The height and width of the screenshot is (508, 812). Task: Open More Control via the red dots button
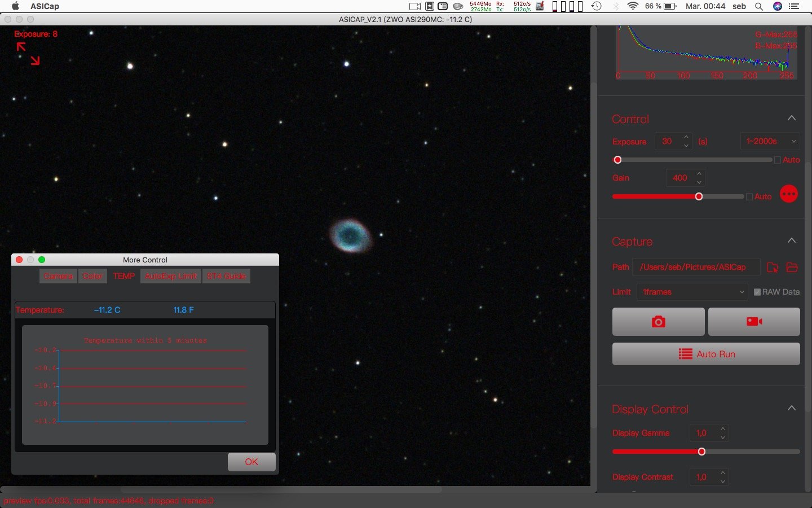[788, 194]
